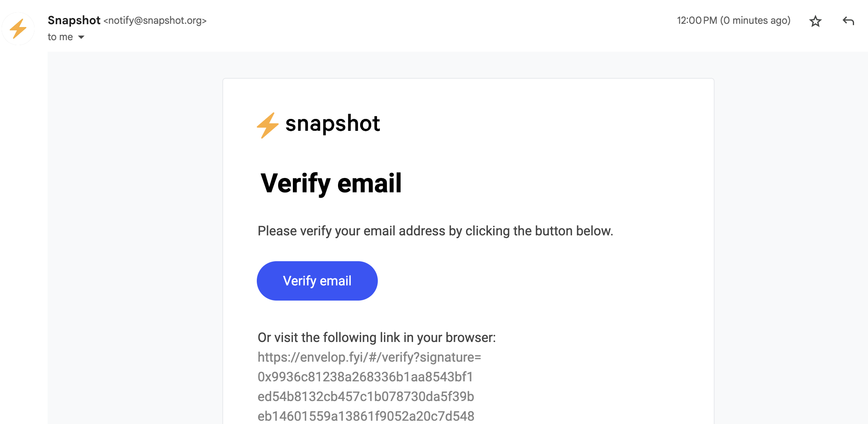
Task: Click the "to me" recipient label
Action: pyautogui.click(x=60, y=37)
